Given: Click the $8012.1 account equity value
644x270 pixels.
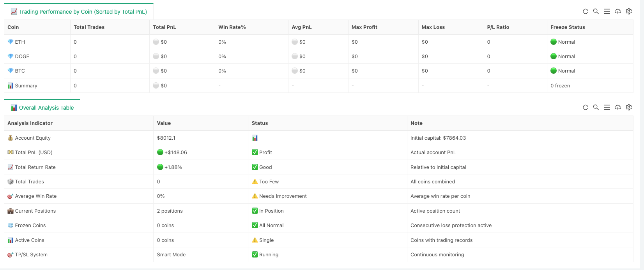Looking at the screenshot, I should click(166, 138).
